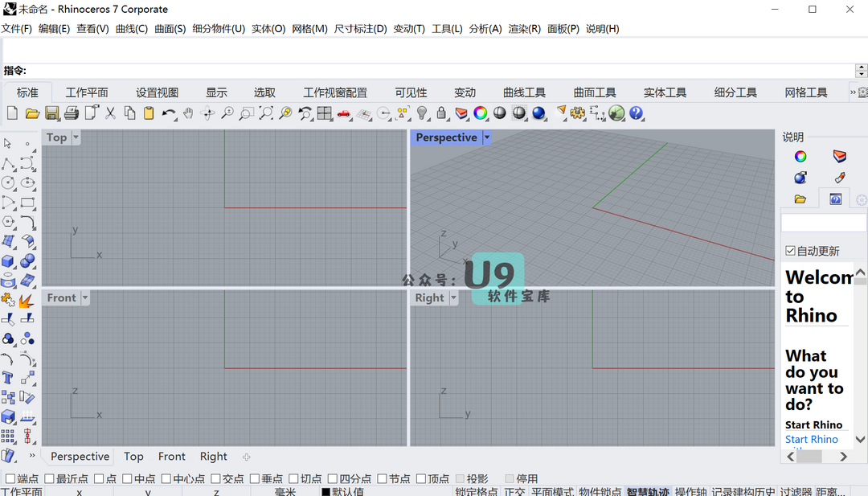Select the Text T tool
The image size is (868, 496).
click(8, 378)
